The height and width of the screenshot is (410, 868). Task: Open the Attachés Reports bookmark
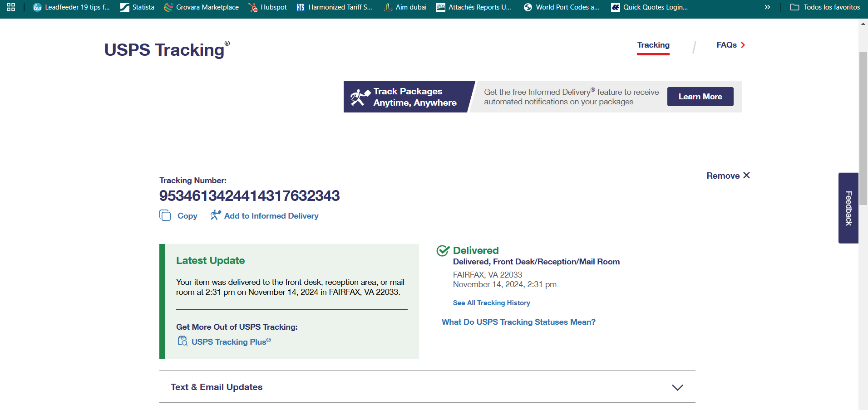(x=473, y=7)
